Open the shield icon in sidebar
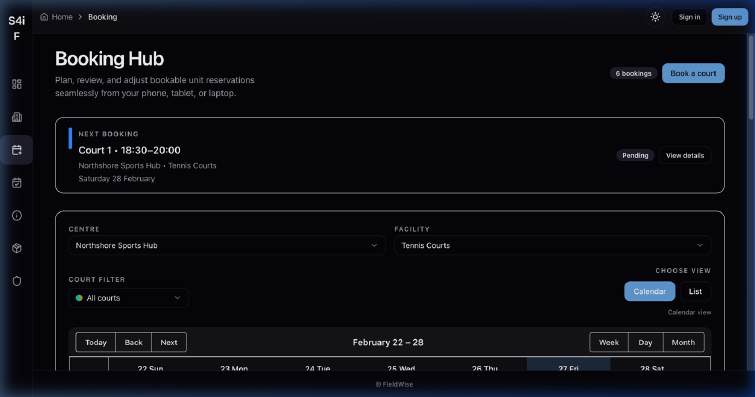Viewport: 755px width, 397px height. [17, 281]
